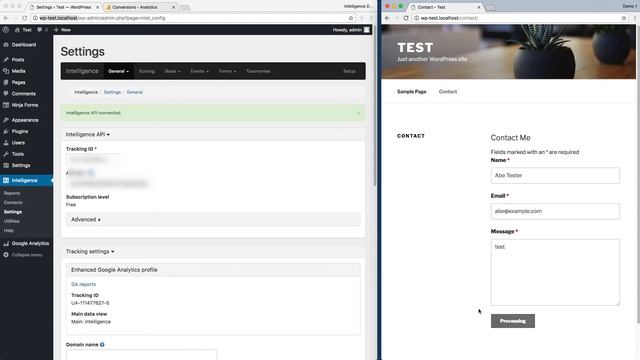Open Contact in site menu

448,91
